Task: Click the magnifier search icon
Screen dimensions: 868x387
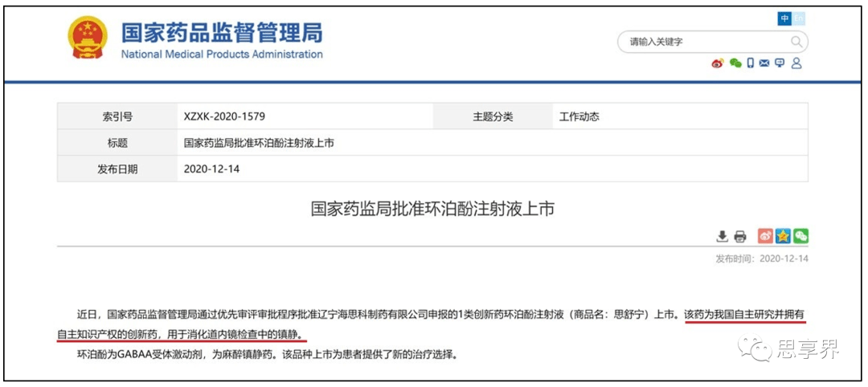Action: [796, 42]
